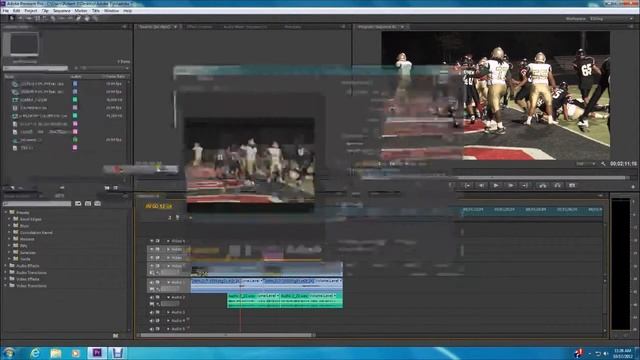Viewport: 640px width, 360px height.
Task: Click the Add Marker icon in timeline
Action: point(178,218)
